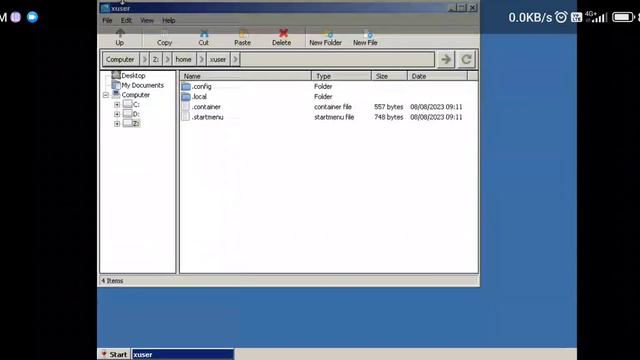Expand the Z: drive node

click(x=117, y=124)
